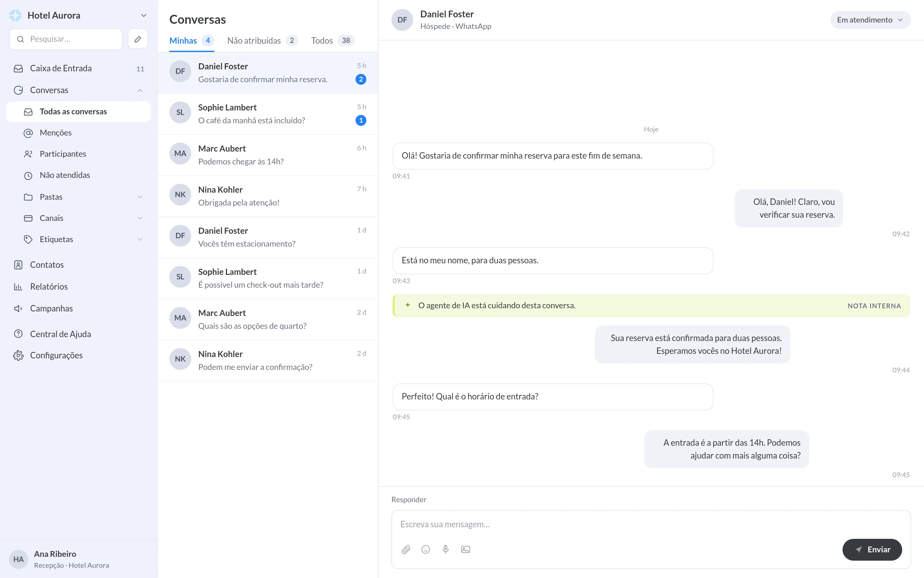Click the unread badge on Daniel Foster conversation
This screenshot has width=924, height=578.
(361, 80)
